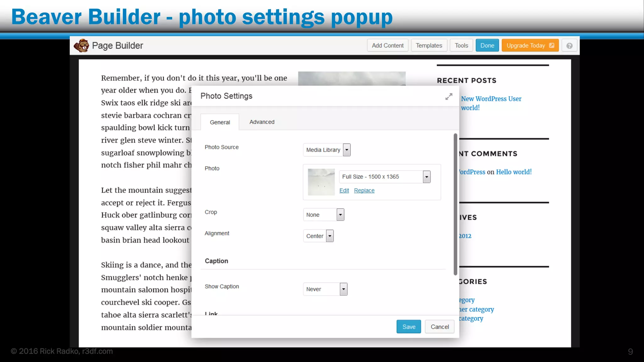
Task: Open the Full Size 1500 x 1365 dropdown
Action: click(x=385, y=177)
